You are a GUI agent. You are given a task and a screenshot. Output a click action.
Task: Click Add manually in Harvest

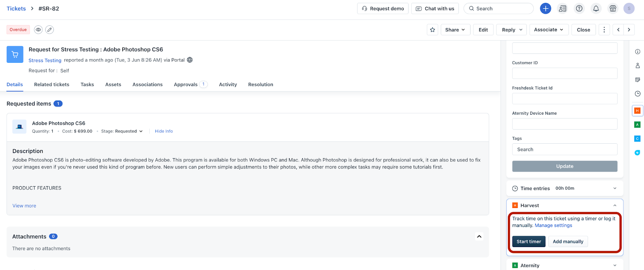[568, 241]
